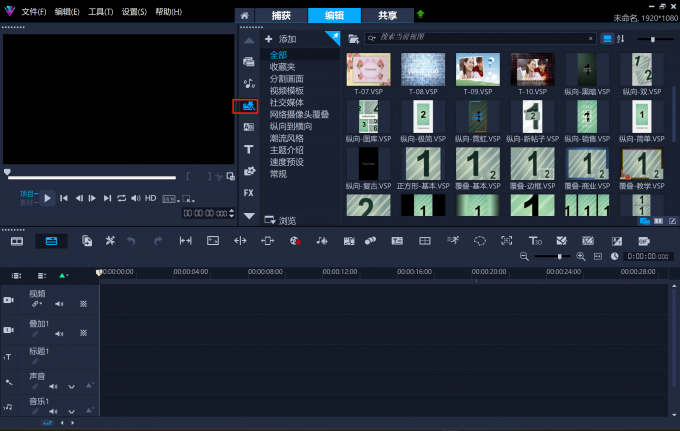Viewport: 680px width, 431px height.
Task: Click the library search field
Action: coord(480,38)
